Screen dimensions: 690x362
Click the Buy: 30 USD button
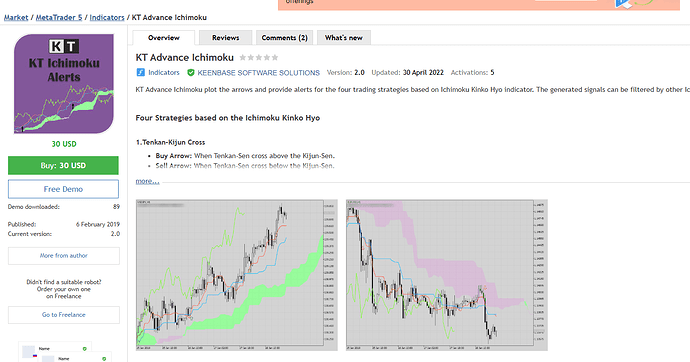point(63,165)
